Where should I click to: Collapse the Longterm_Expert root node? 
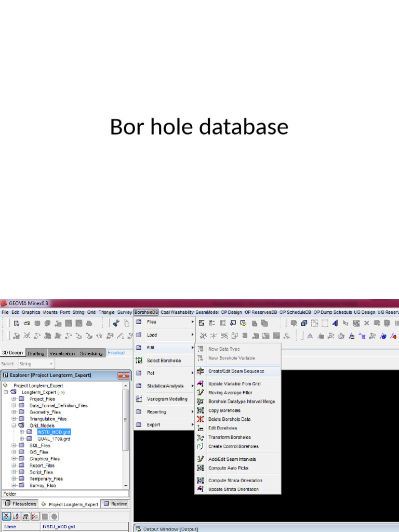click(6, 392)
